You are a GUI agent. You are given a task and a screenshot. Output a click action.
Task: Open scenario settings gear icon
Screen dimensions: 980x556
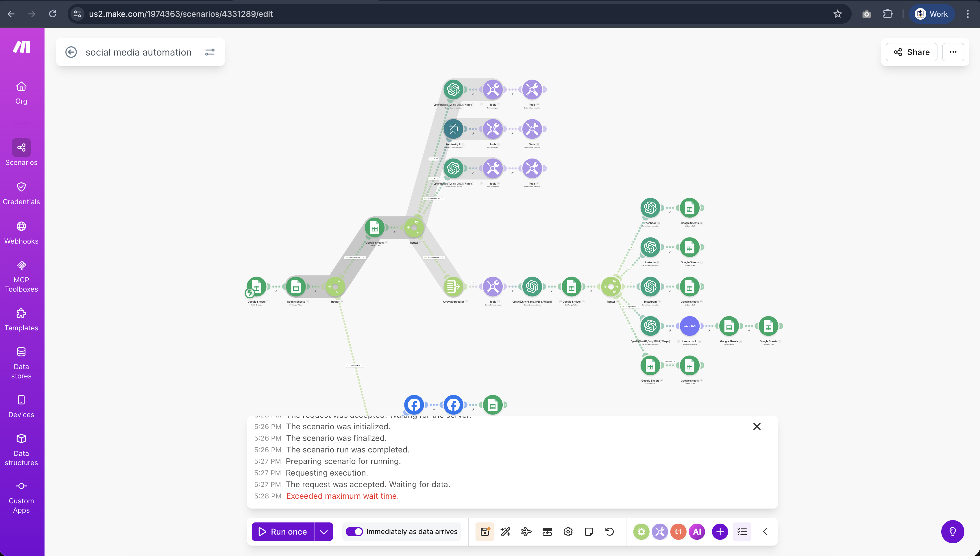tap(568, 532)
